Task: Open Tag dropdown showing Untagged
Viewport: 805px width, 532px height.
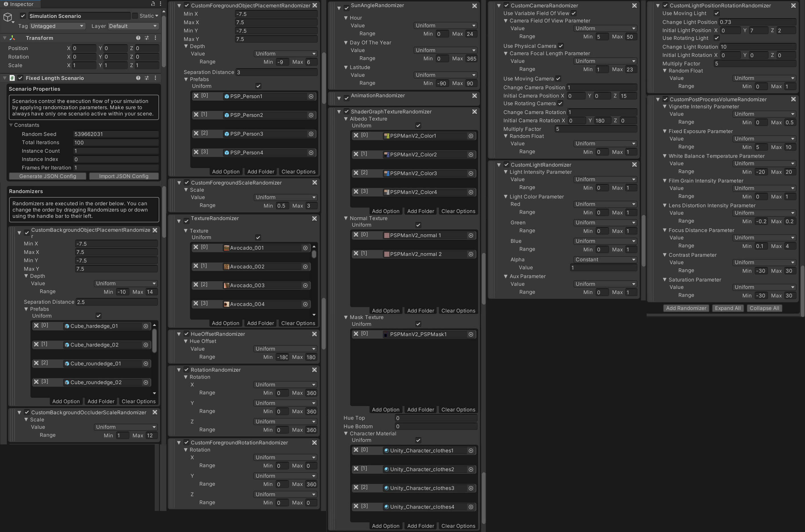Action: (x=57, y=26)
